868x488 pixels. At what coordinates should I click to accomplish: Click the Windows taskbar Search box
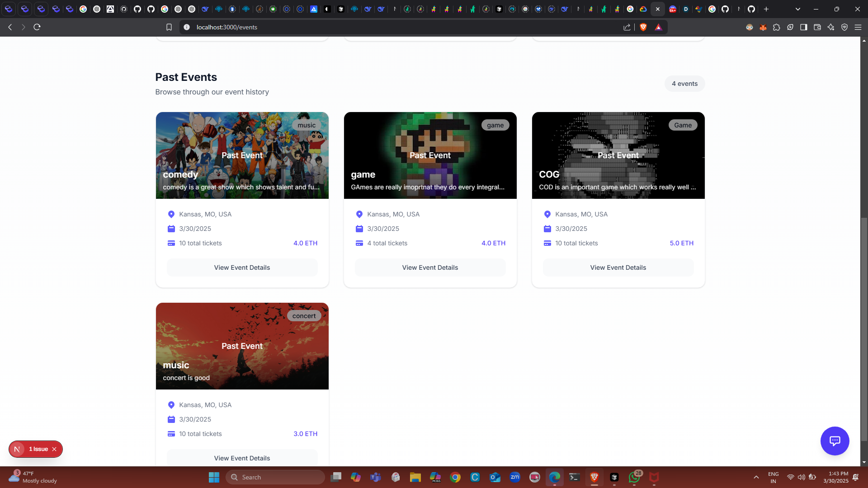276,477
